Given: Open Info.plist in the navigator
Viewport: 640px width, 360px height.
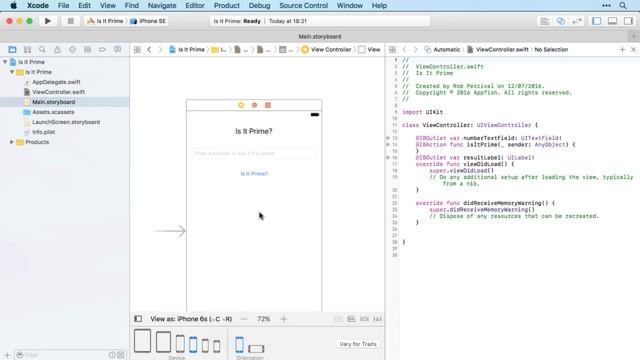Looking at the screenshot, I should pos(43,132).
